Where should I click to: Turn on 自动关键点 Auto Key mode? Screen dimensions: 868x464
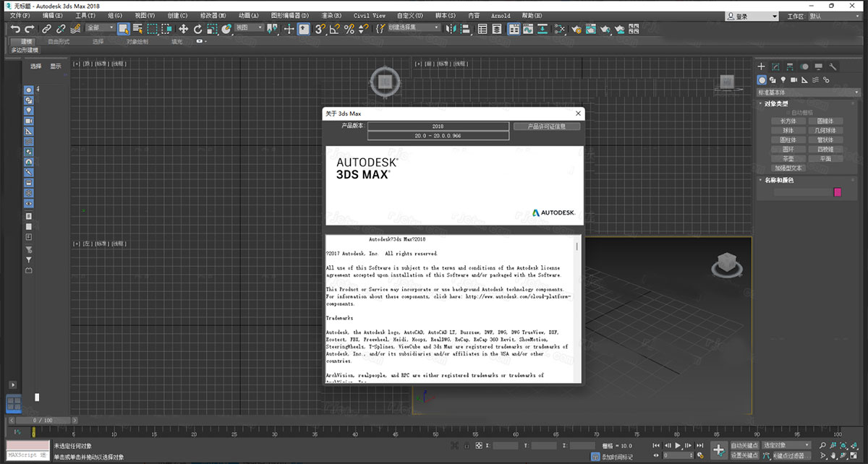pyautogui.click(x=744, y=446)
